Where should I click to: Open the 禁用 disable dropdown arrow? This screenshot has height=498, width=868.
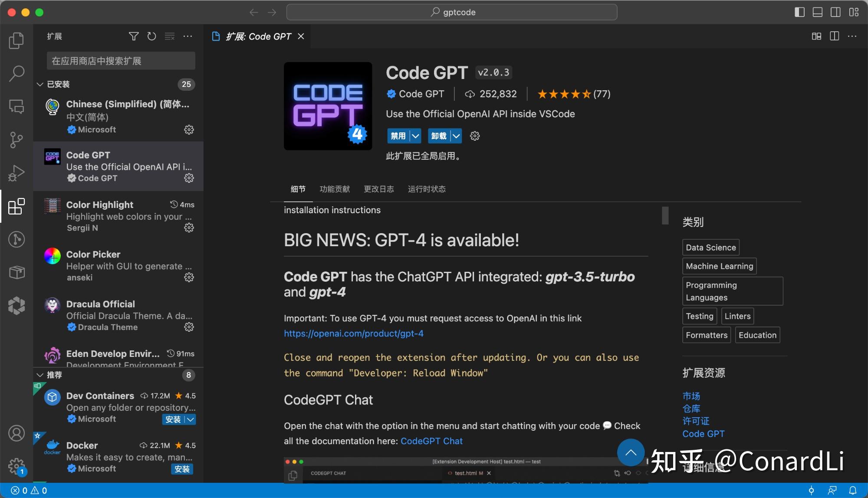click(415, 136)
